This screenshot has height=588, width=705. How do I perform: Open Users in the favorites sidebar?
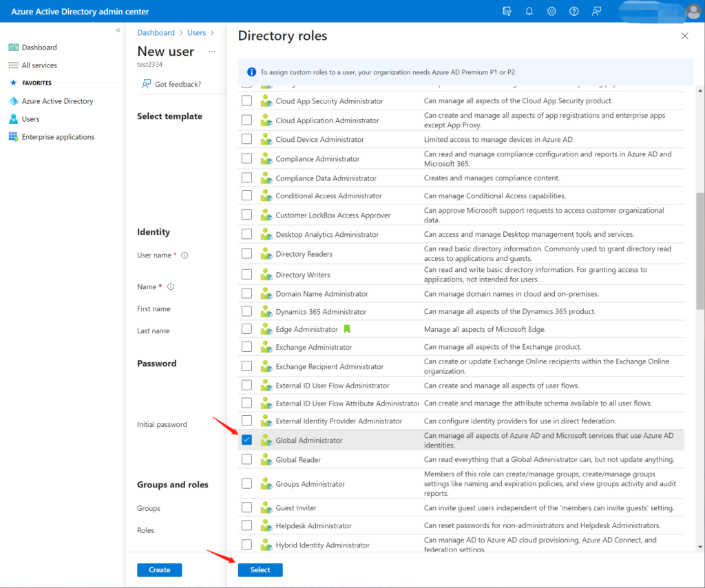[30, 119]
